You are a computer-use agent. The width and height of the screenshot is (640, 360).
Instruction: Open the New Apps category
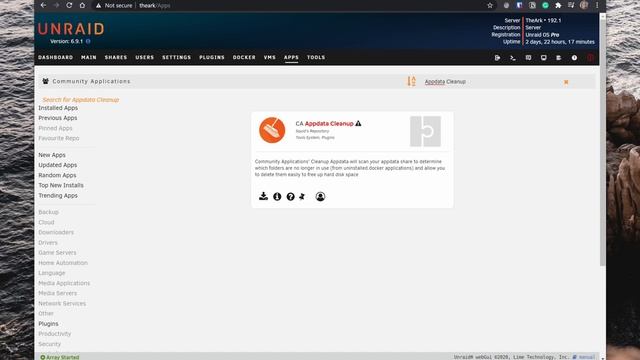pos(52,155)
